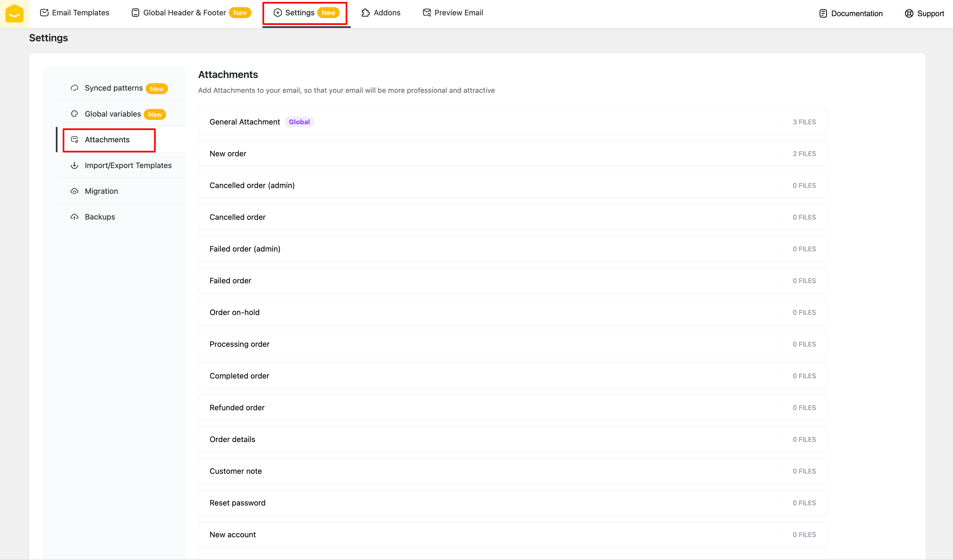953x560 pixels.
Task: Click the Email Templates envelope icon
Action: (44, 13)
